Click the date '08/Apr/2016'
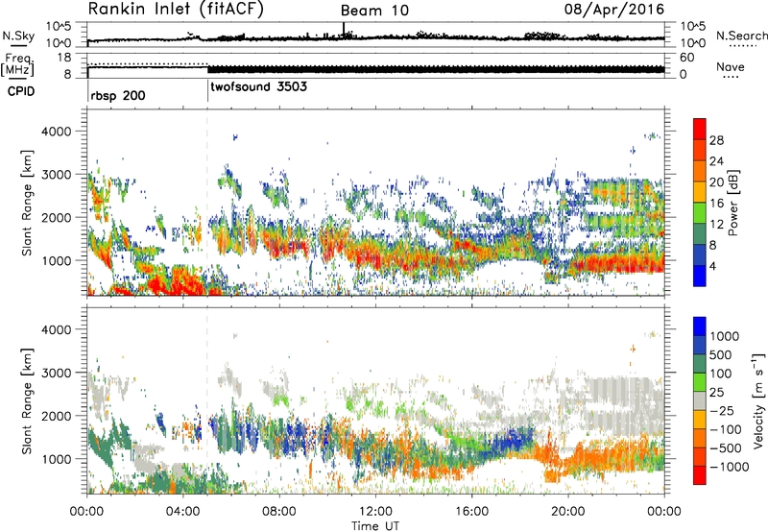Screen dimensions: 768x532 click(614, 10)
